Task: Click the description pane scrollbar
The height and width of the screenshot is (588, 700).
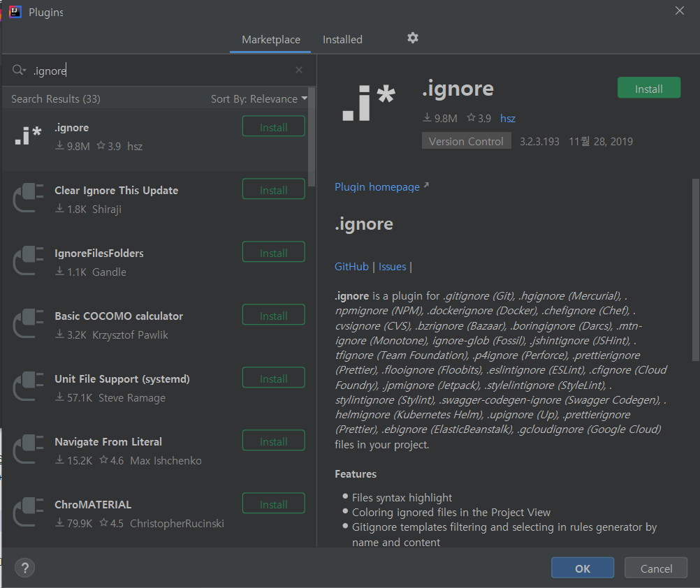Action: click(696, 270)
